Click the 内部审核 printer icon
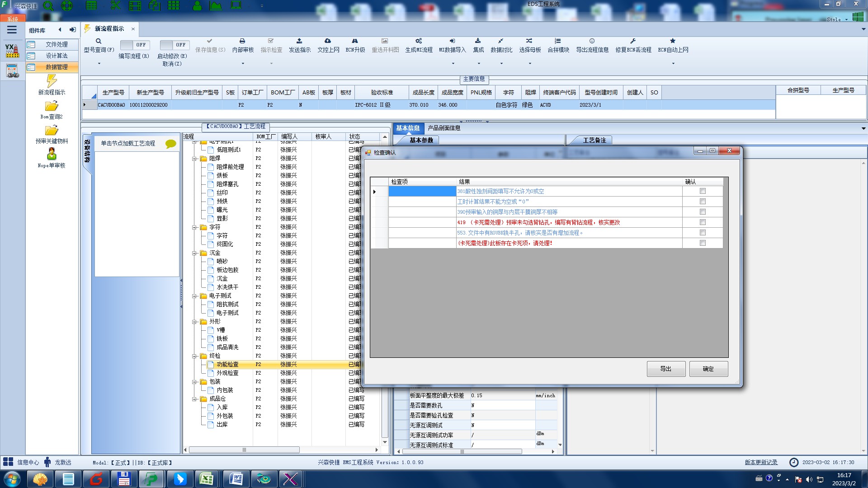This screenshot has height=488, width=868. [242, 41]
